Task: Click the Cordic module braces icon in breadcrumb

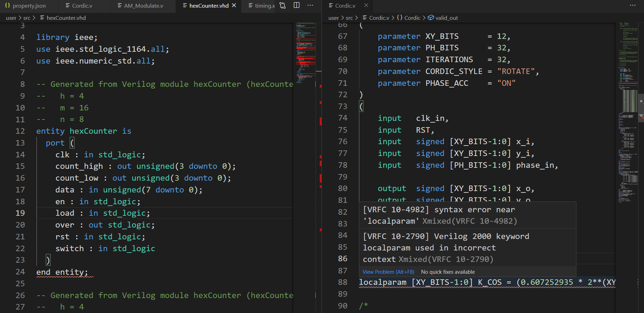Action: (x=399, y=18)
